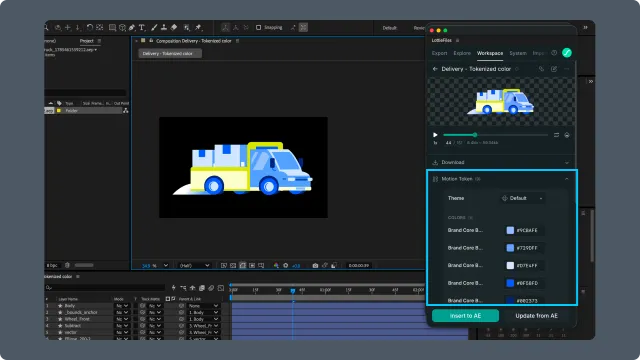Click the LottieFiles back arrow
640x360 pixels.
(x=435, y=69)
